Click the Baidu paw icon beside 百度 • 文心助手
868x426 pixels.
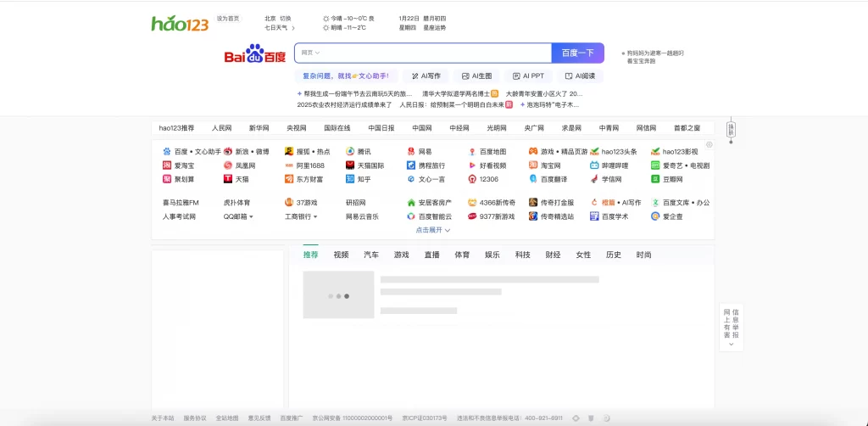tap(167, 151)
